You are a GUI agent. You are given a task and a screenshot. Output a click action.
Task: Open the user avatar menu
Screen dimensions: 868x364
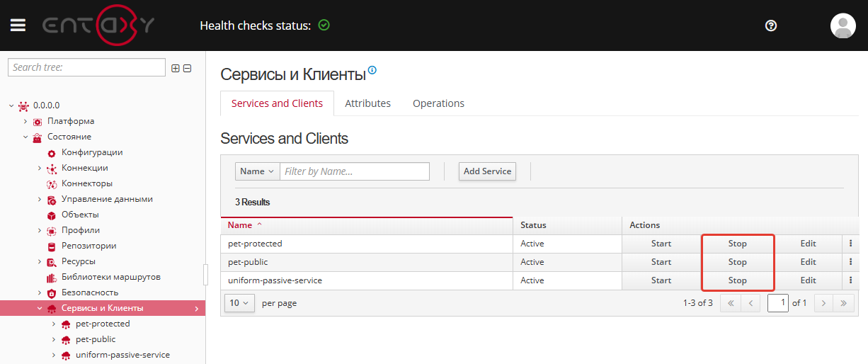point(843,25)
